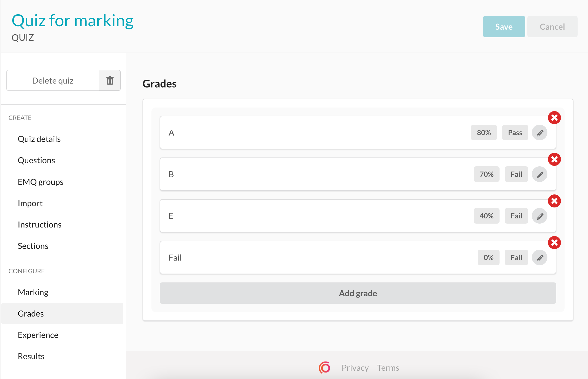Image resolution: width=588 pixels, height=379 pixels.
Task: Edit grade A with pencil icon
Action: (540, 133)
